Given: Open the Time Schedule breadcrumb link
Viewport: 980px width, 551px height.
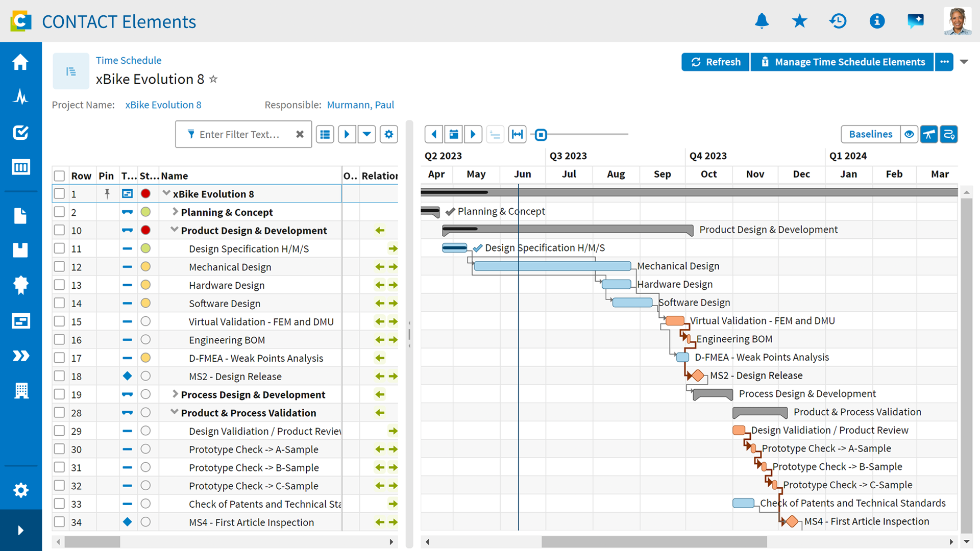Looking at the screenshot, I should tap(129, 60).
